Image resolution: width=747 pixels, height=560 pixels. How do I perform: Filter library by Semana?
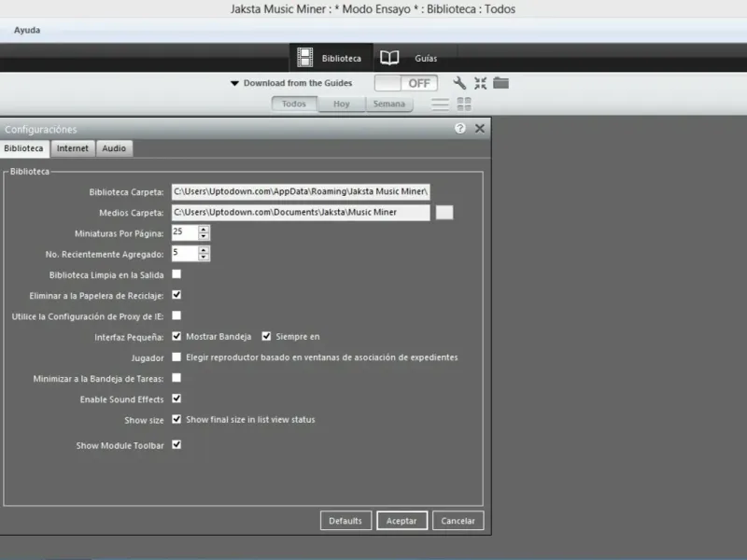(x=389, y=104)
